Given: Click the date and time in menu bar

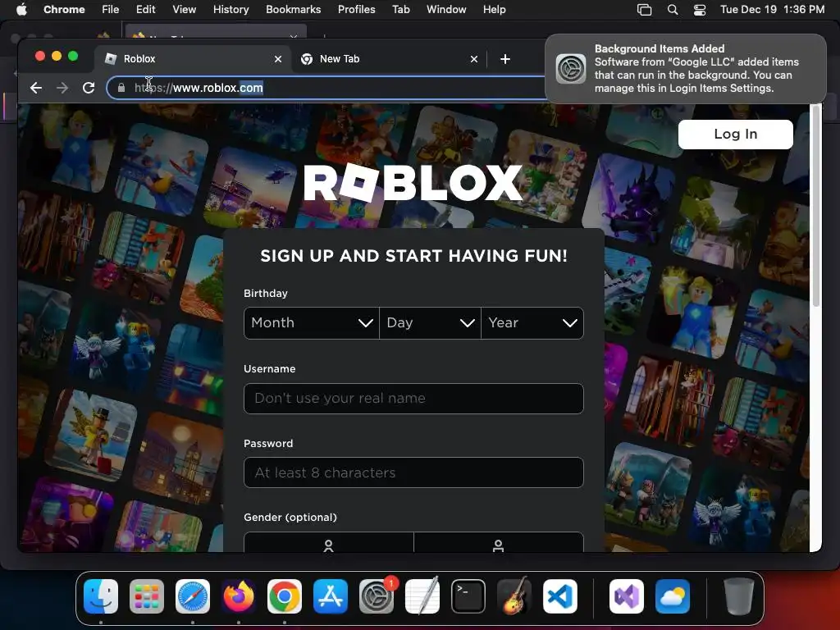Looking at the screenshot, I should (772, 10).
